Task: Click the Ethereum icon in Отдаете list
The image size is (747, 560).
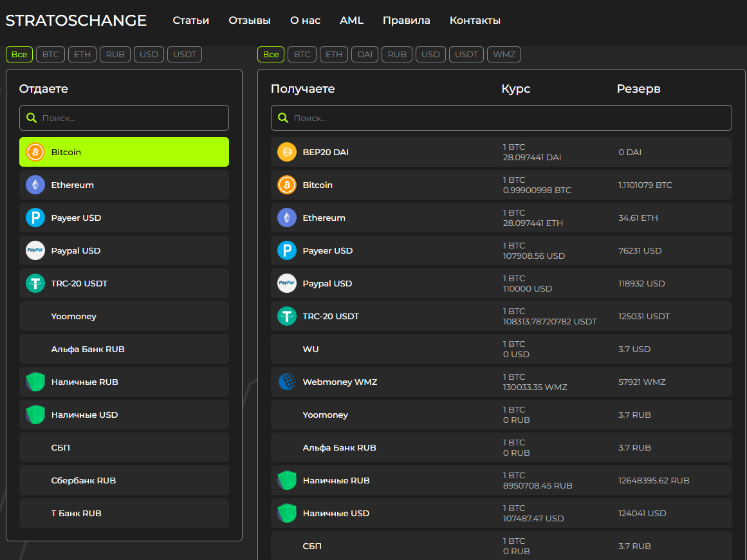Action: click(x=35, y=185)
